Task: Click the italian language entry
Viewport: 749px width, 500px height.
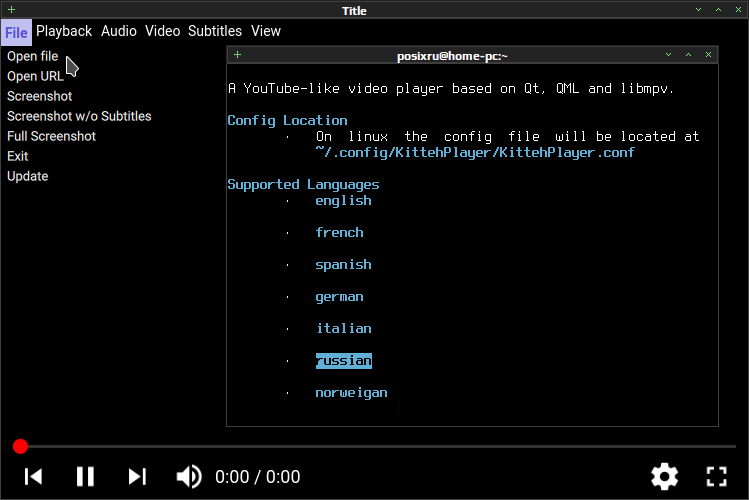Action: point(344,329)
